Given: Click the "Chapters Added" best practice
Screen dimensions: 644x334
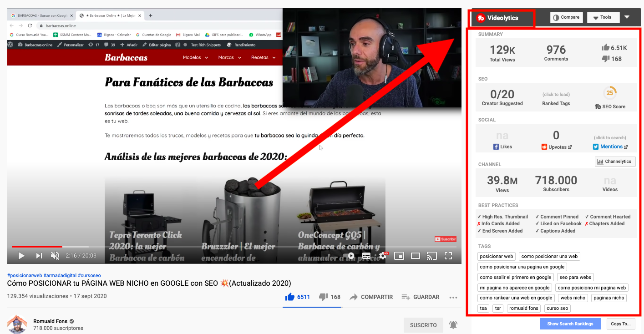Looking at the screenshot, I should click(605, 224).
